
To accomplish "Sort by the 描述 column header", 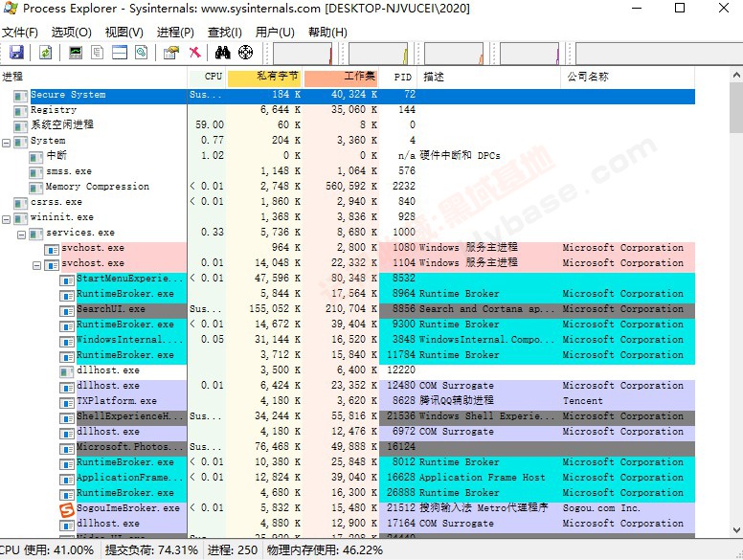I will [489, 77].
